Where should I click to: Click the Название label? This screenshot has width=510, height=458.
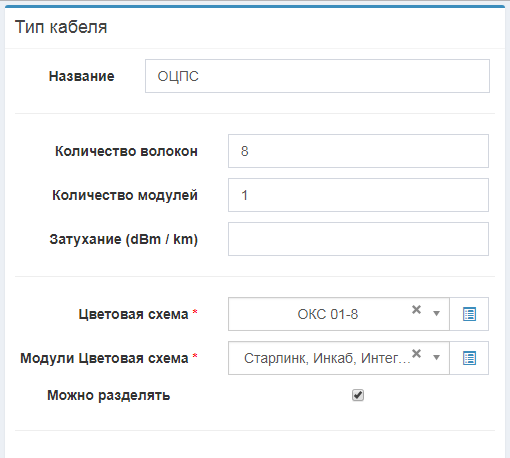(x=82, y=76)
